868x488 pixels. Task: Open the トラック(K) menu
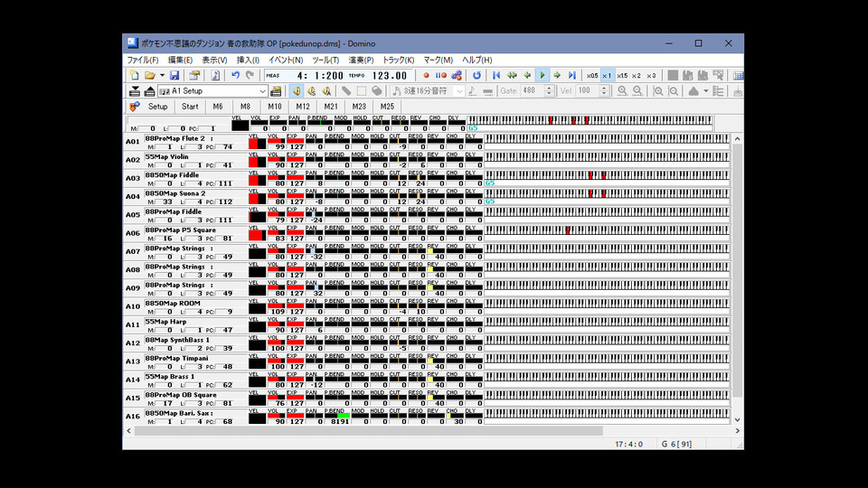399,60
